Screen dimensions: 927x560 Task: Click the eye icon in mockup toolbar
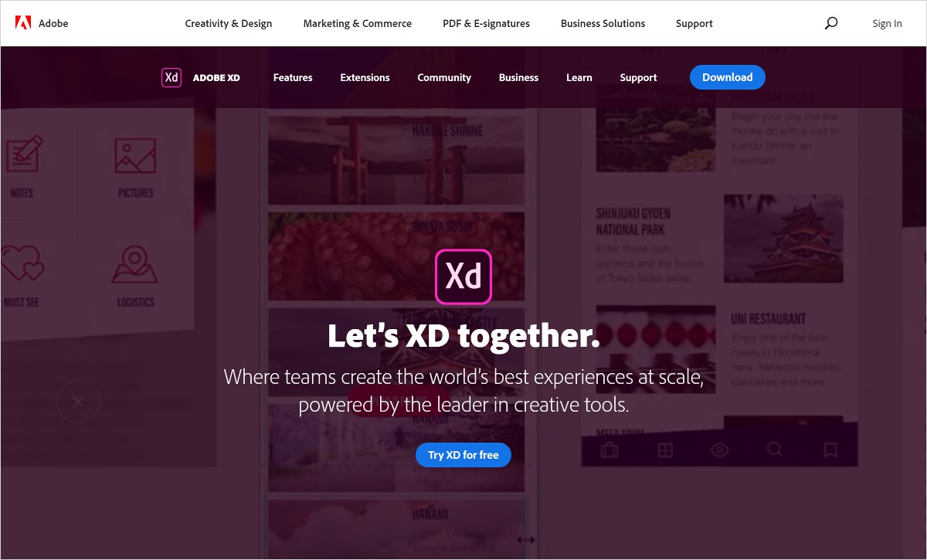click(720, 450)
